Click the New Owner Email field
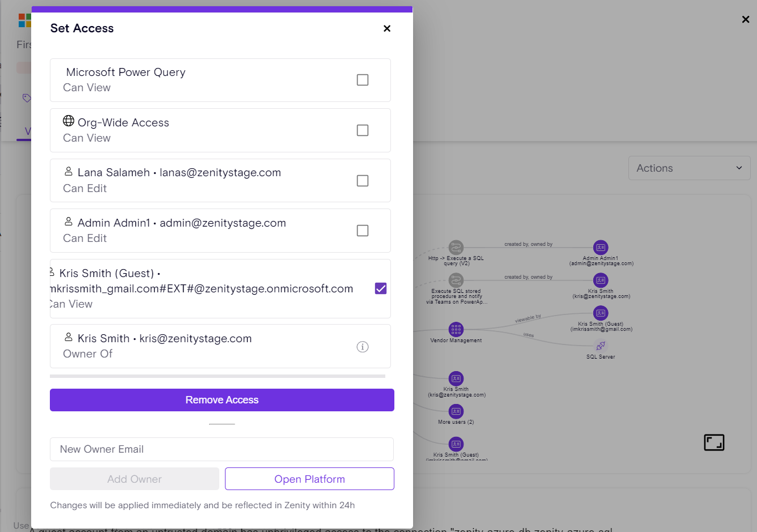 tap(222, 449)
